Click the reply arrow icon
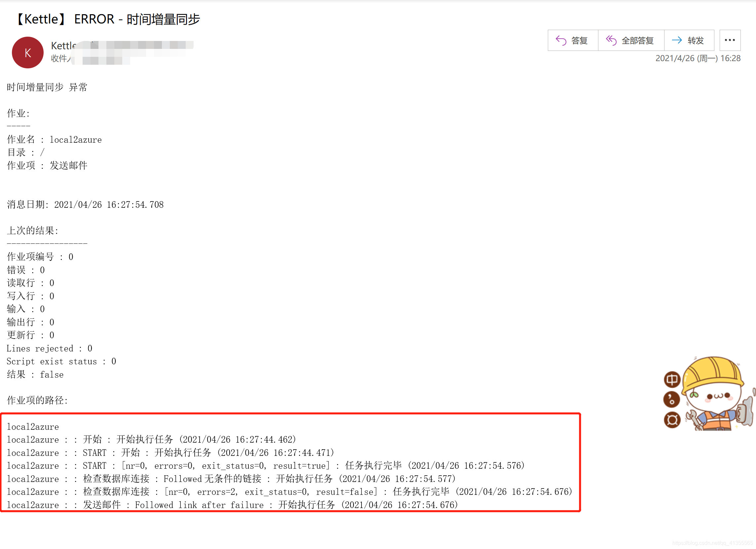The image size is (756, 549). 561,40
